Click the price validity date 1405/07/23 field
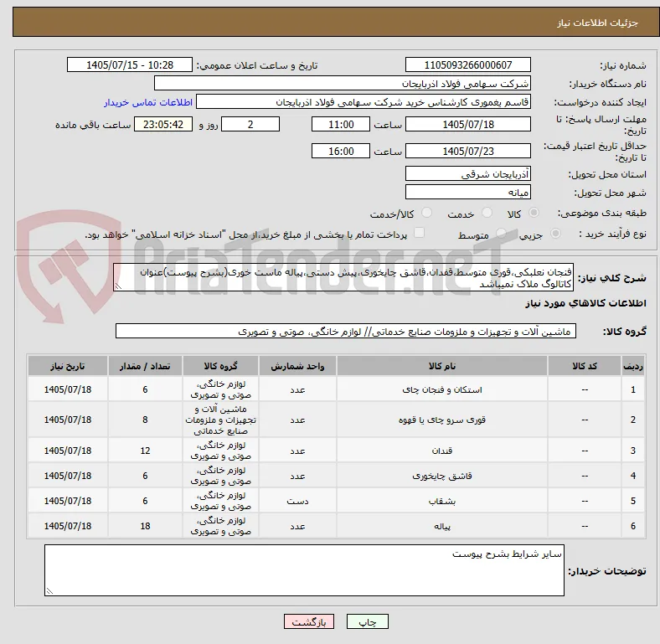Image resolution: width=660 pixels, height=644 pixels. pos(467,151)
